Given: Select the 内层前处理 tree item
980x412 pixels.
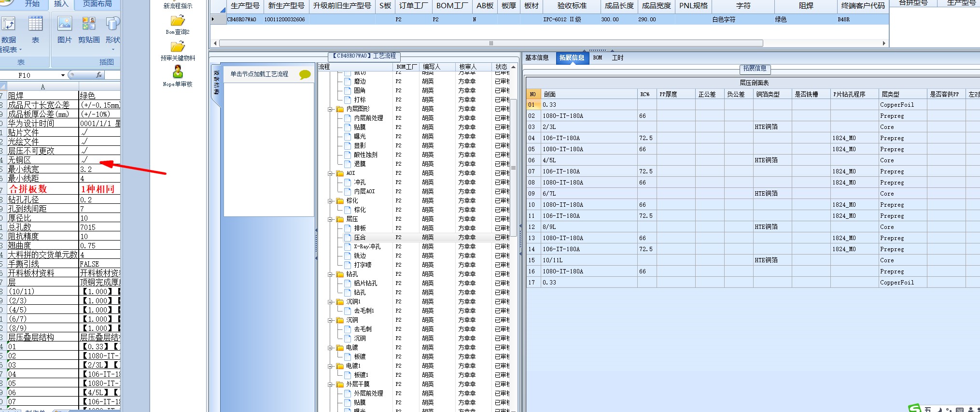Looking at the screenshot, I should [368, 118].
